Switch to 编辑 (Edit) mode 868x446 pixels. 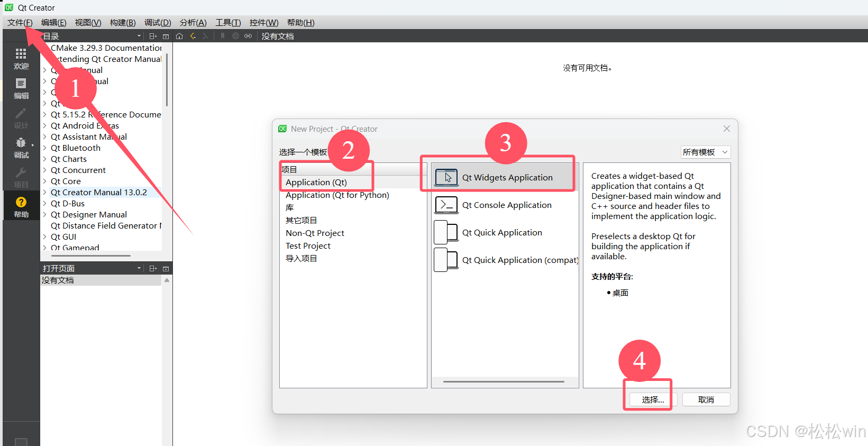(21, 89)
